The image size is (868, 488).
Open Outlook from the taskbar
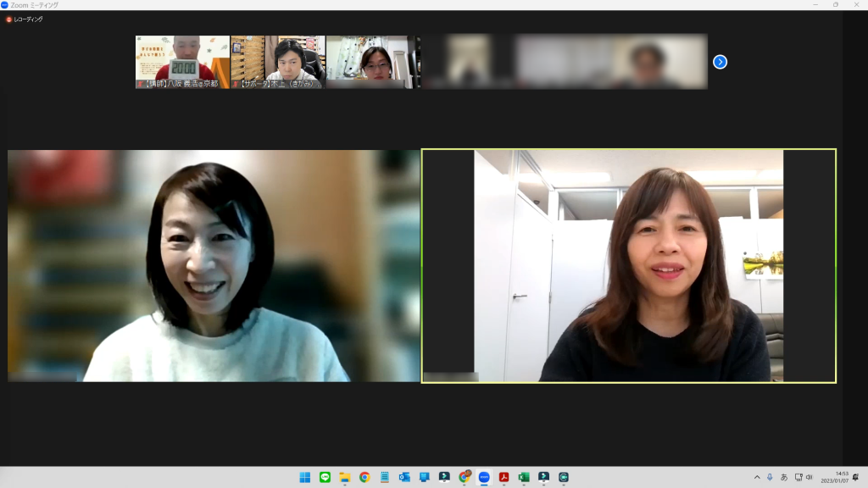pyautogui.click(x=404, y=477)
